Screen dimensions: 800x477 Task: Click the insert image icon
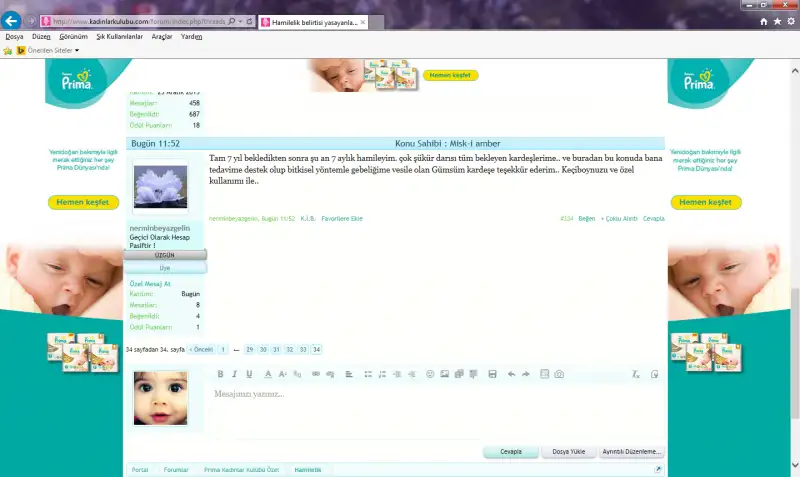coord(444,374)
